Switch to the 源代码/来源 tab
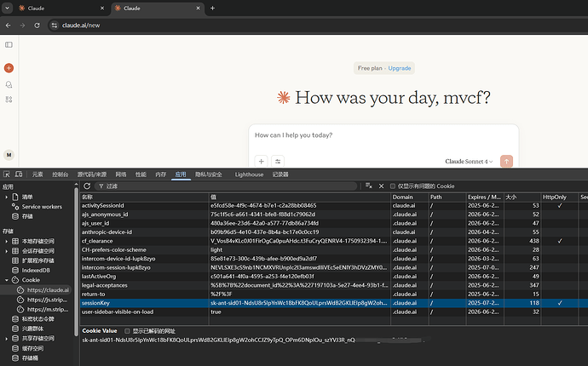This screenshot has width=588, height=366. pyautogui.click(x=92, y=174)
